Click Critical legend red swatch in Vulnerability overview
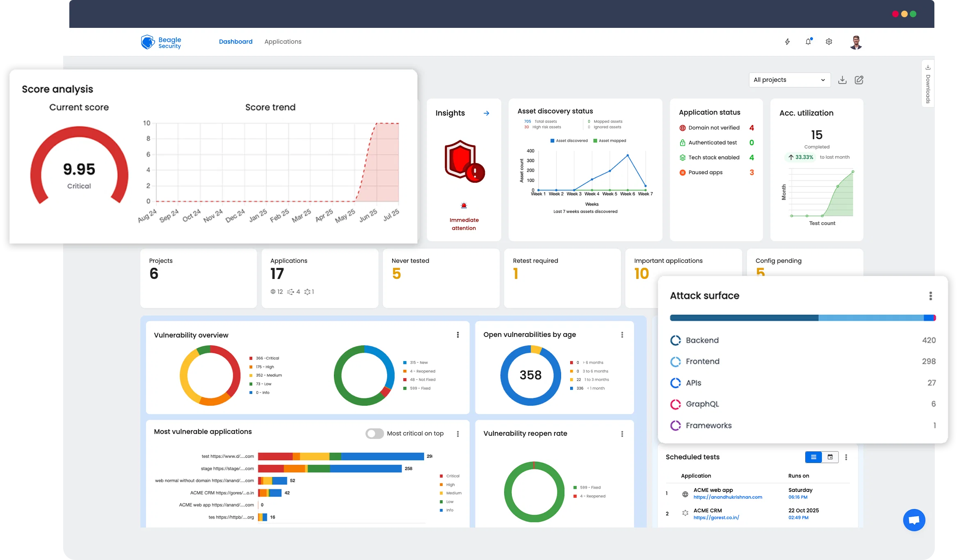The image size is (959, 560). click(251, 358)
